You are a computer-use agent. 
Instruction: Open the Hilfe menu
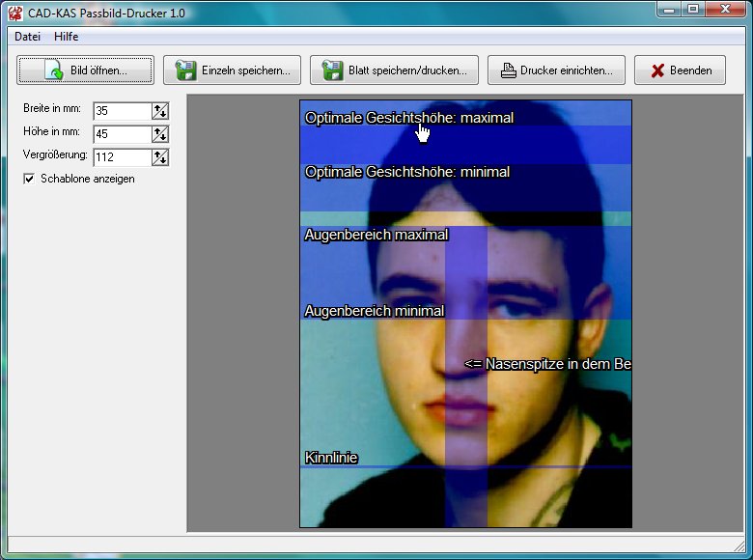tap(67, 37)
